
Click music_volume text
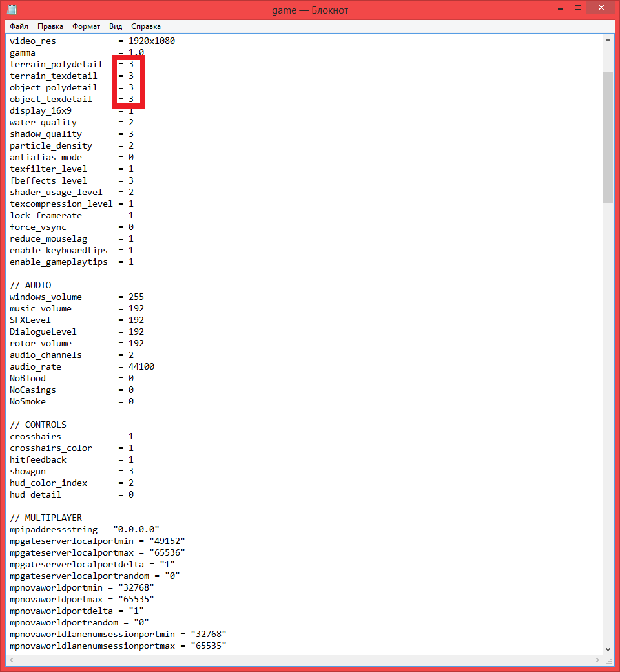[41, 309]
